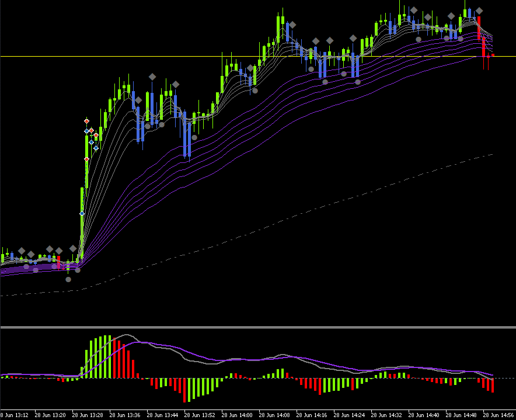516x420 pixels.
Task: Click the gray diamond above the final red candle
Action: pyautogui.click(x=479, y=11)
